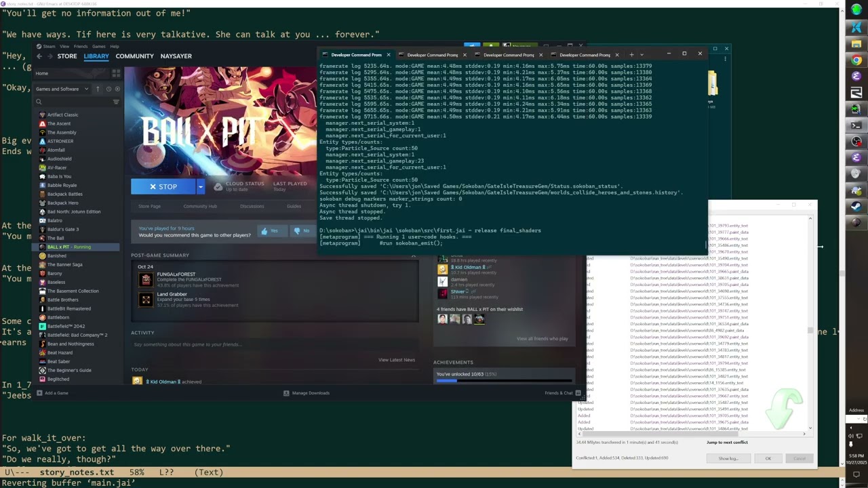
Task: Switch to the COMMUNITY tab in Steam
Action: 134,56
